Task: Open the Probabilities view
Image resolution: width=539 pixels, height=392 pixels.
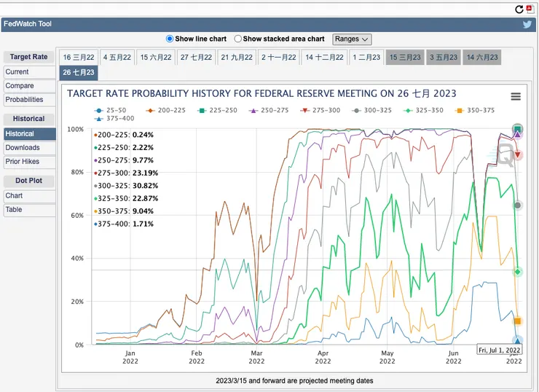Action: (x=30, y=99)
